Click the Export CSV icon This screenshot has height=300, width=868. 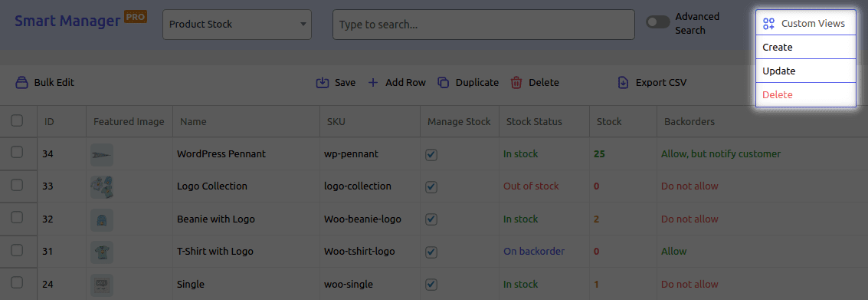(x=623, y=83)
